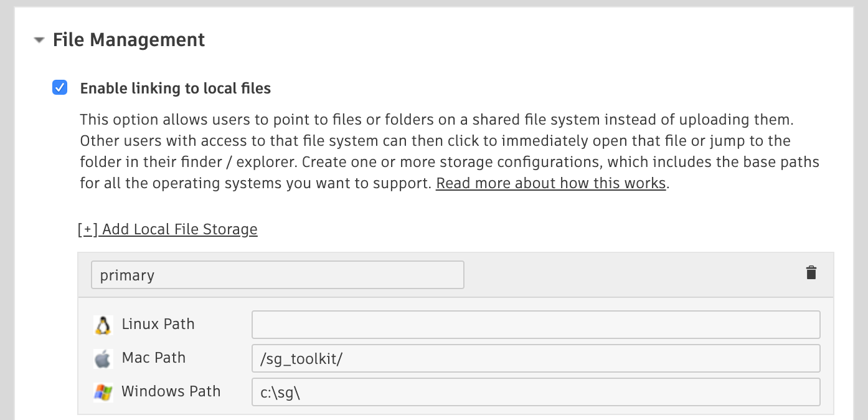
Task: Delete the primary storage with trash icon
Action: pyautogui.click(x=811, y=273)
